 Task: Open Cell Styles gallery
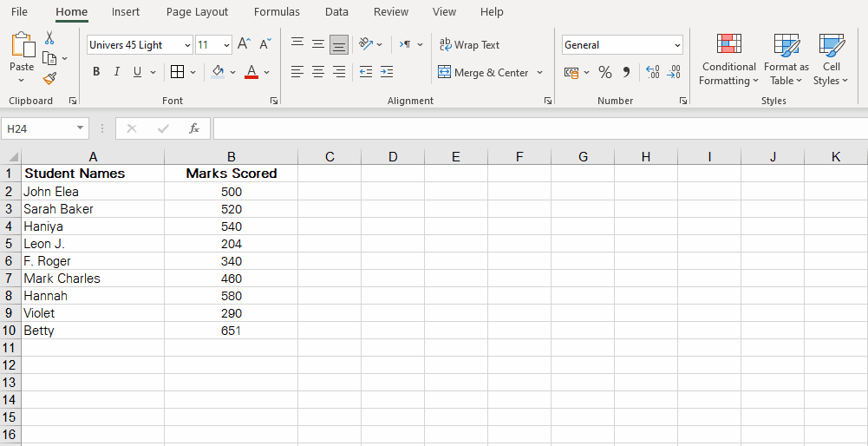pos(831,59)
